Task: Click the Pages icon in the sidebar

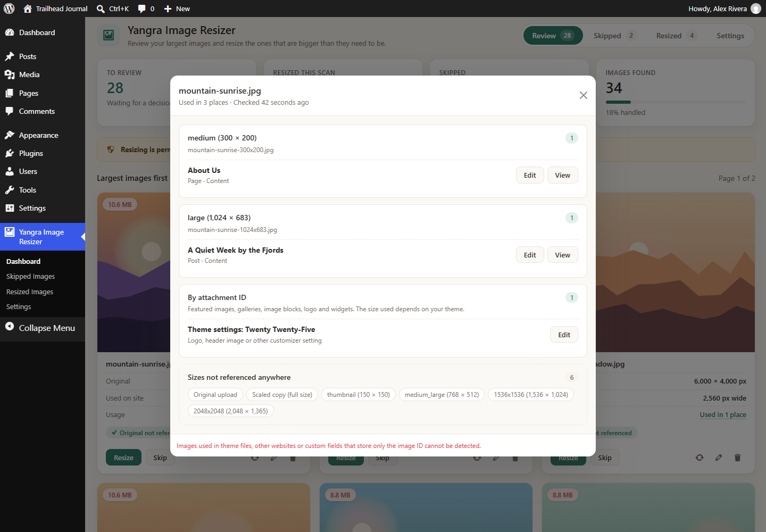Action: [x=10, y=93]
